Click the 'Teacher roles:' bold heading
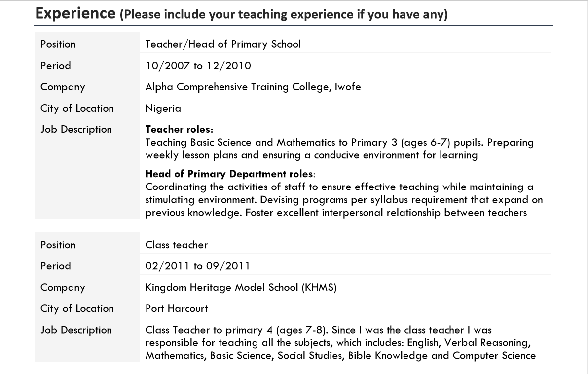Screen dimensions: 588x374 179,130
